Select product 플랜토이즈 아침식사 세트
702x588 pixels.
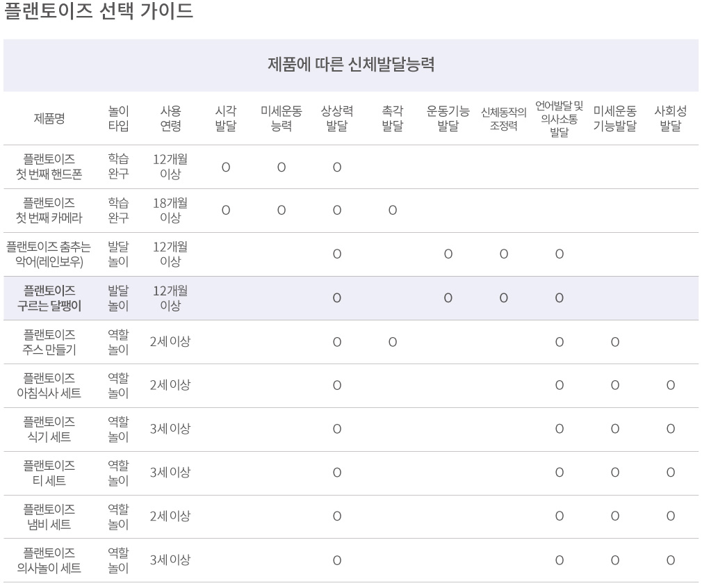coord(49,385)
